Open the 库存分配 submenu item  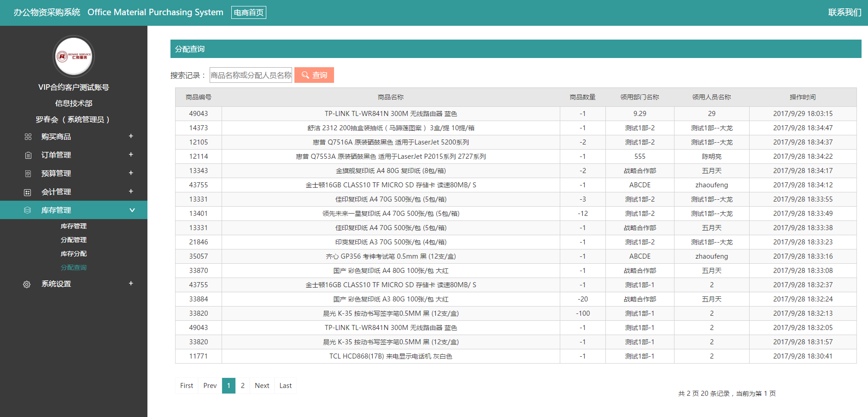(x=74, y=254)
